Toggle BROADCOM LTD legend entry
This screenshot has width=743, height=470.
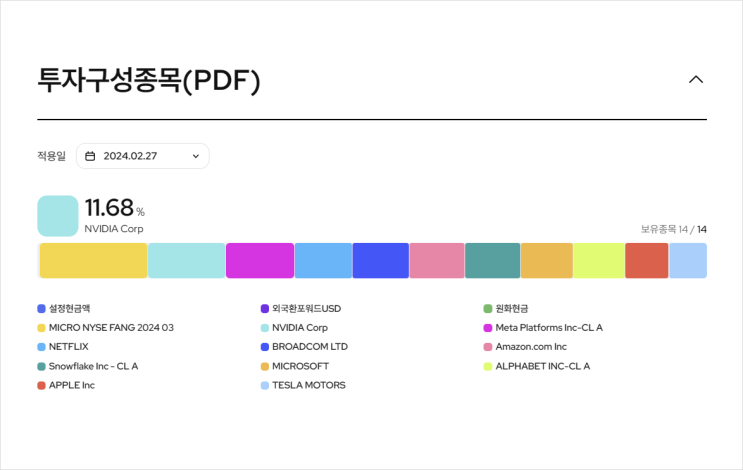pyautogui.click(x=304, y=346)
